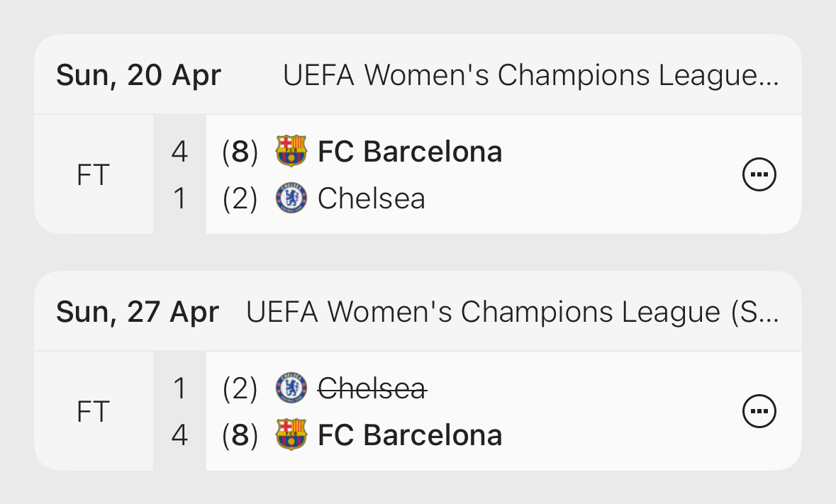Viewport: 836px width, 504px height.
Task: Open more options for 27 Apr match
Action: click(759, 411)
